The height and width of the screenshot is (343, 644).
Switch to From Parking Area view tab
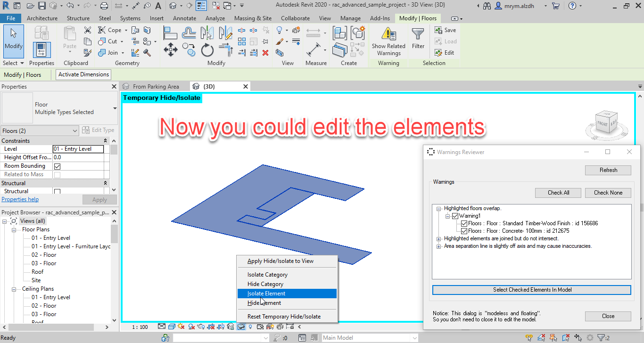click(156, 87)
